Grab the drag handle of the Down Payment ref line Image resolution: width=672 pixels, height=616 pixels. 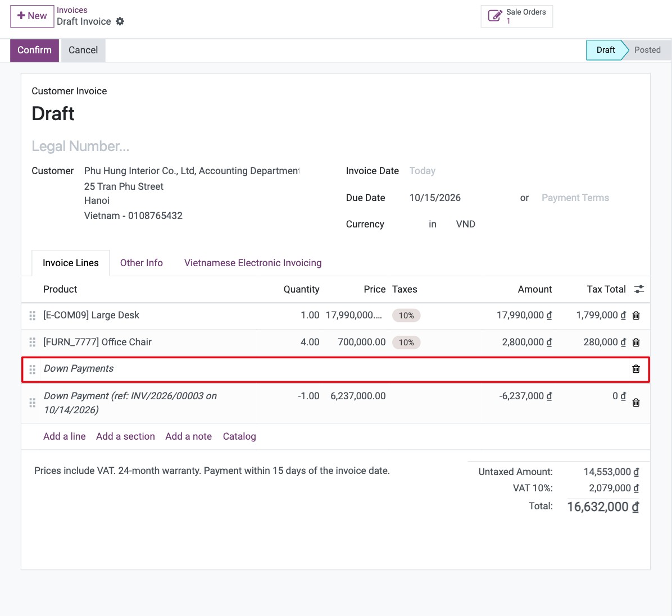(x=32, y=403)
